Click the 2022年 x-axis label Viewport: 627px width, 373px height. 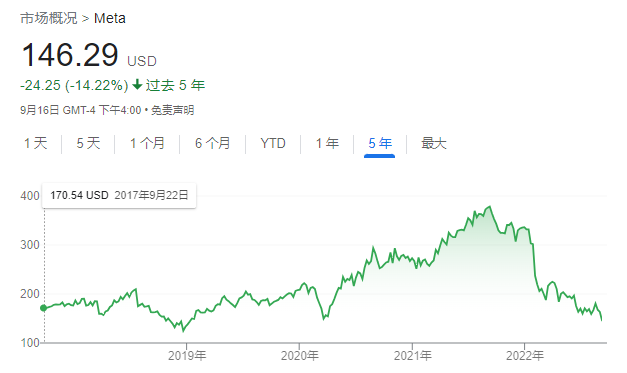(525, 355)
